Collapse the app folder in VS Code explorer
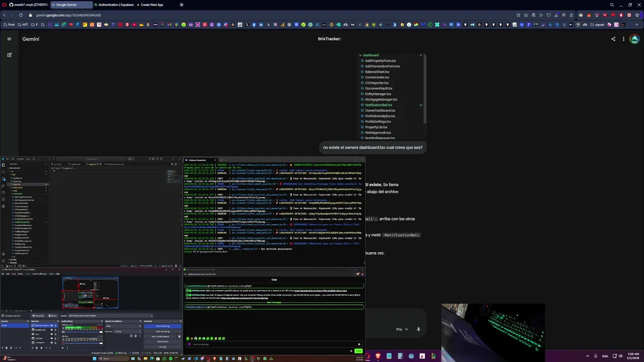This screenshot has width=644, height=362. pyautogui.click(x=13, y=174)
